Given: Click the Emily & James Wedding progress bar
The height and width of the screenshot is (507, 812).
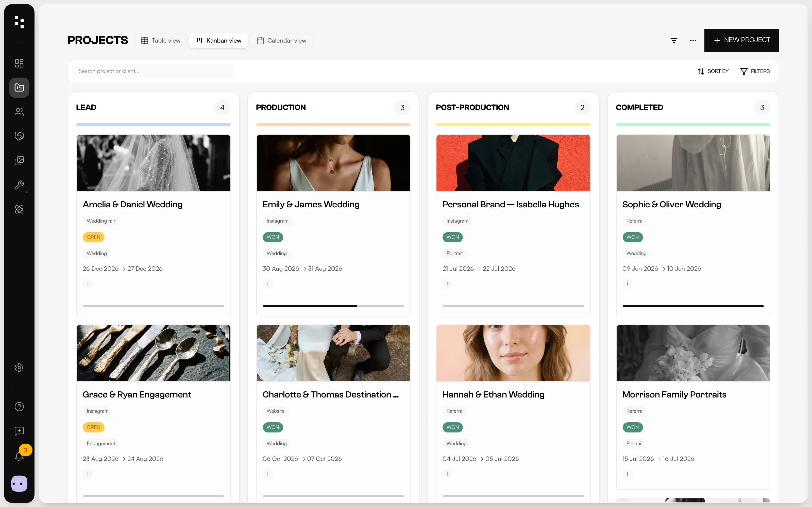Looking at the screenshot, I should (x=333, y=306).
